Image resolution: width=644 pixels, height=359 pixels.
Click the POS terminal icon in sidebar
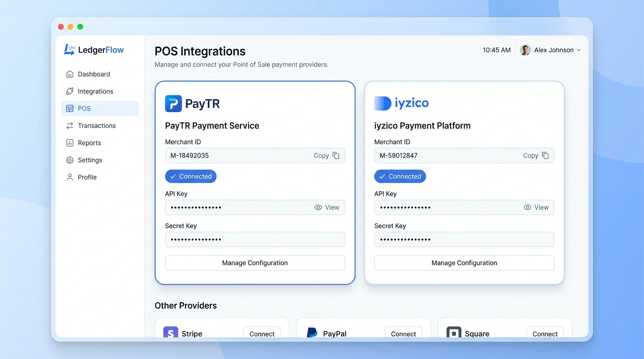(x=70, y=108)
